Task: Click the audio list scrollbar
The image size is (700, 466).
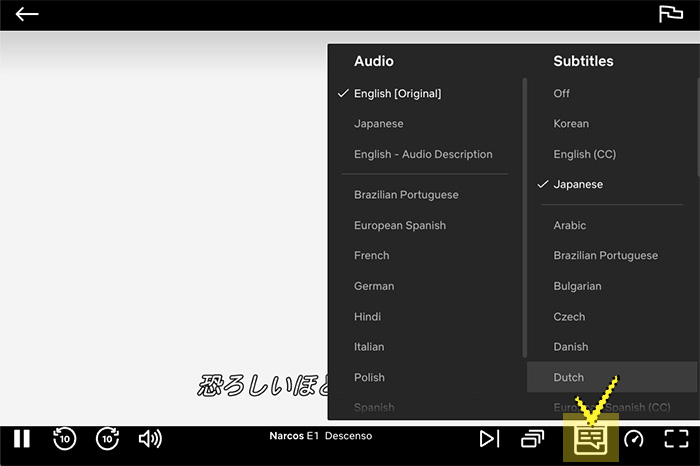Action: [525, 217]
